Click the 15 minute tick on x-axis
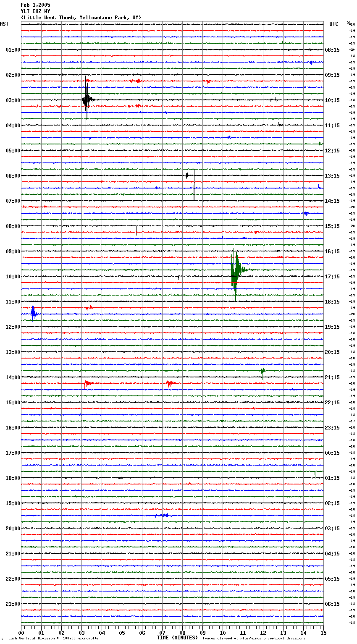The height and width of the screenshot is (644, 357). tap(323, 633)
